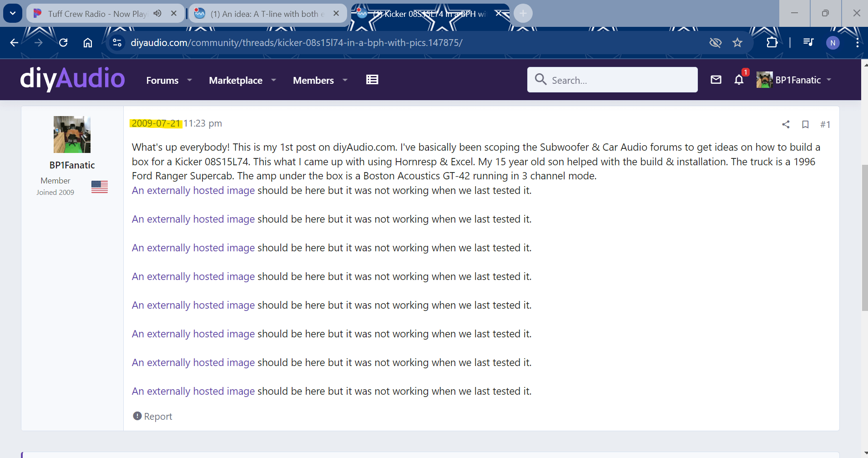Go back to the previous page

point(14,43)
